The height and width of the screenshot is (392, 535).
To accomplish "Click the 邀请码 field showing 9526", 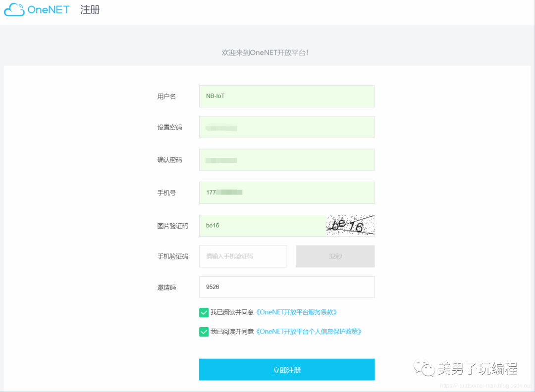I will (x=286, y=287).
